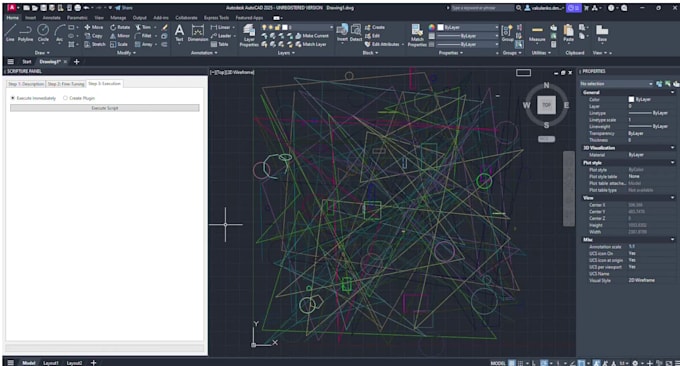Select Create Plugin radio option
Screen dimensions: 680x366
pos(79,98)
